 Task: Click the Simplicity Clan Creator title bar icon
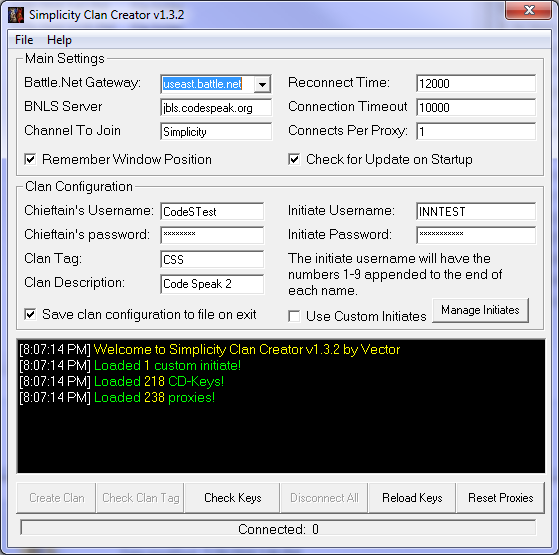pyautogui.click(x=16, y=15)
